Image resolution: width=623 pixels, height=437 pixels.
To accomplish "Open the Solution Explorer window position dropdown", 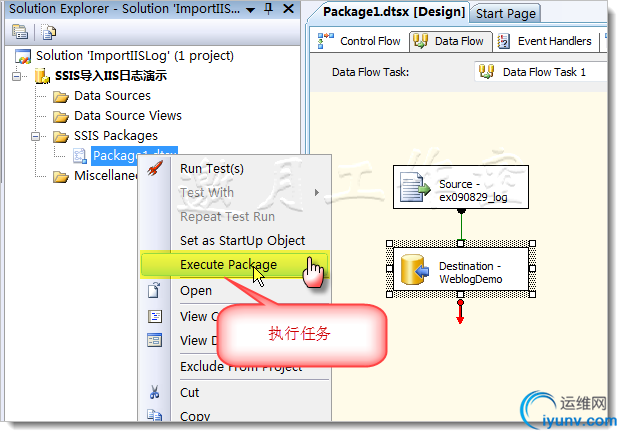I will (250, 9).
